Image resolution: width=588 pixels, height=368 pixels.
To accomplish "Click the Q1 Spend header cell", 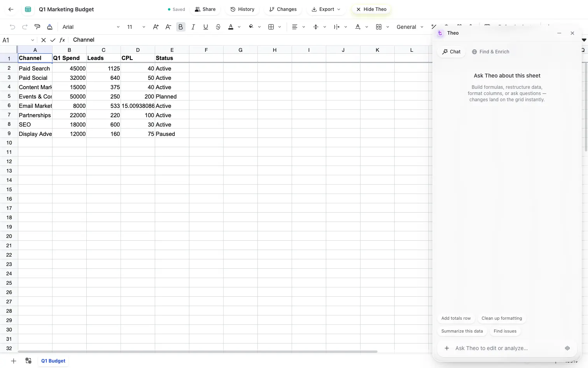I will (69, 58).
